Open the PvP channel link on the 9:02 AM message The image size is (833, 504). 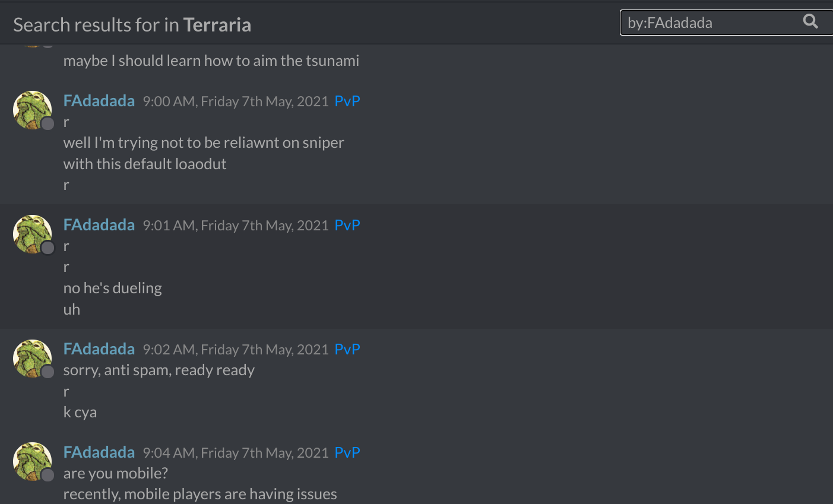tap(347, 349)
